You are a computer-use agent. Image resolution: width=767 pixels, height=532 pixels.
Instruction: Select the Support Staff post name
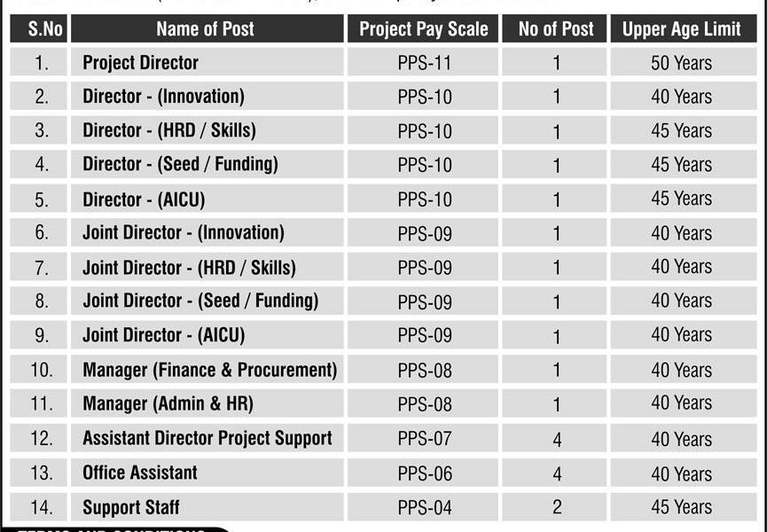click(x=130, y=507)
